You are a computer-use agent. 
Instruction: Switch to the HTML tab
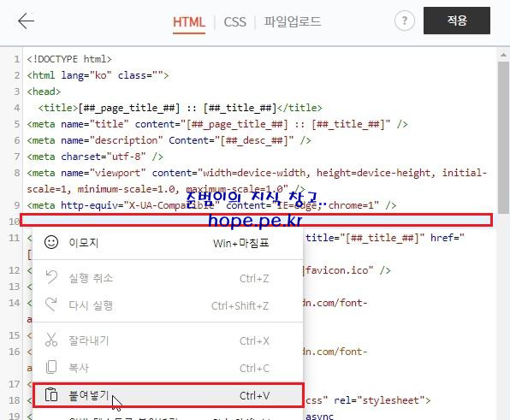coord(189,22)
